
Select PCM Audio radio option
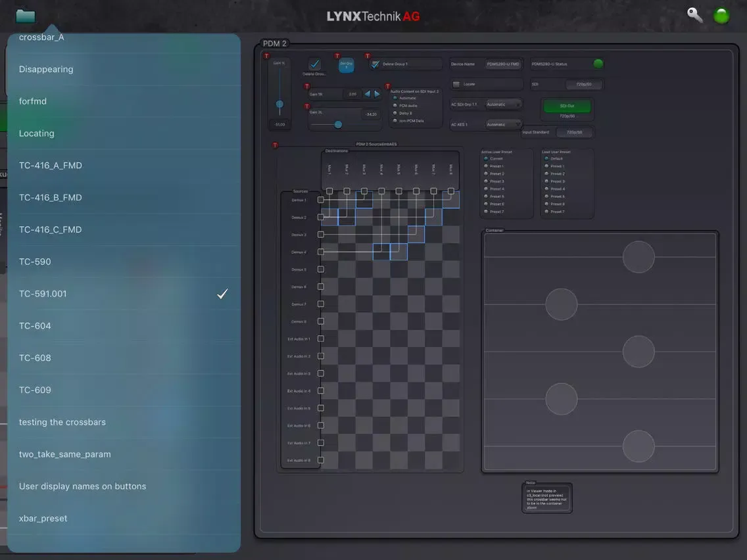point(395,106)
